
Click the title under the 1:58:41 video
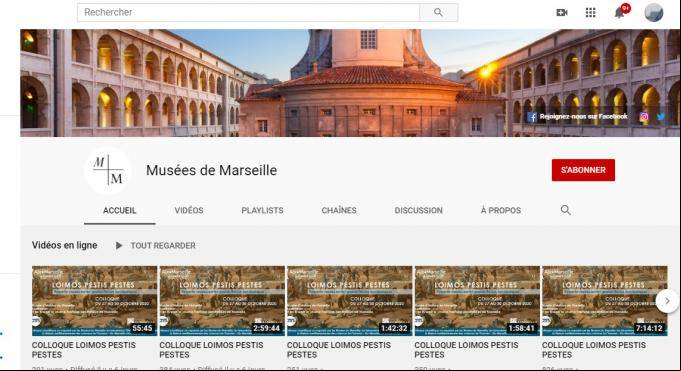[466, 350]
